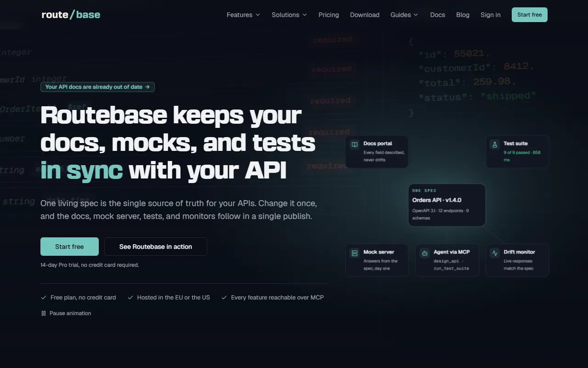Click 'Every field described, never drifts' text
Viewport: 588px width, 368px height.
[x=384, y=156]
